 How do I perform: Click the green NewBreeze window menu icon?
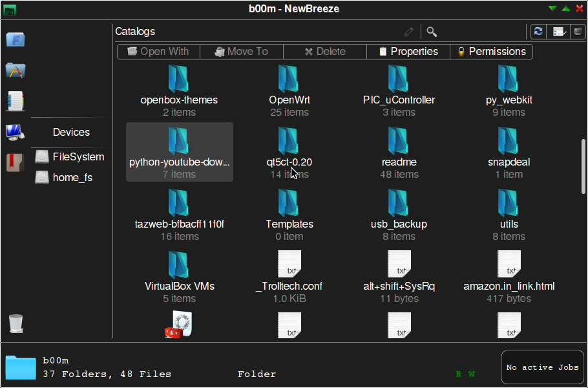click(x=10, y=10)
